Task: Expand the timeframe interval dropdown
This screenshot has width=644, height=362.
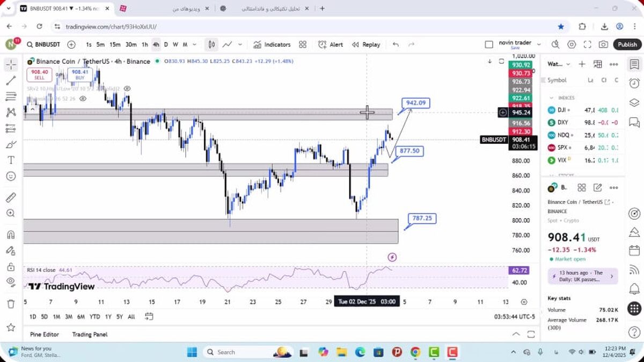Action: click(x=194, y=45)
